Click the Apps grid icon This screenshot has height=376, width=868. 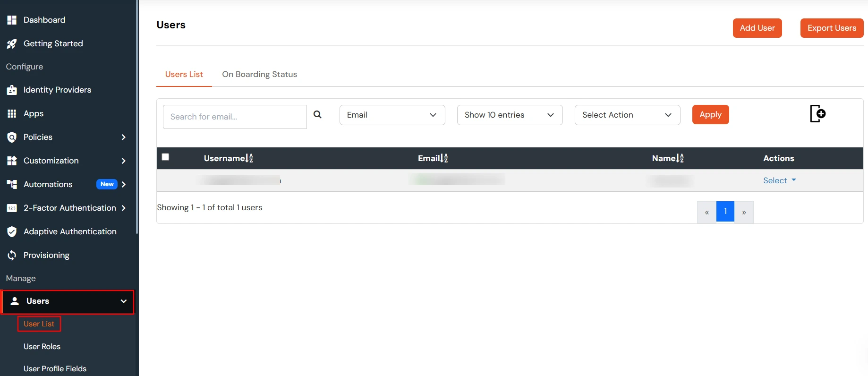click(x=12, y=113)
